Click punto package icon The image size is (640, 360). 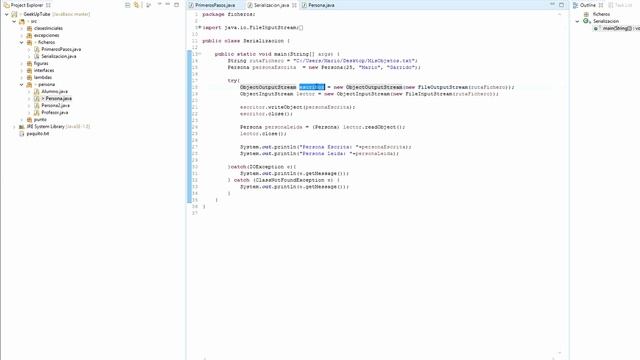tap(29, 120)
